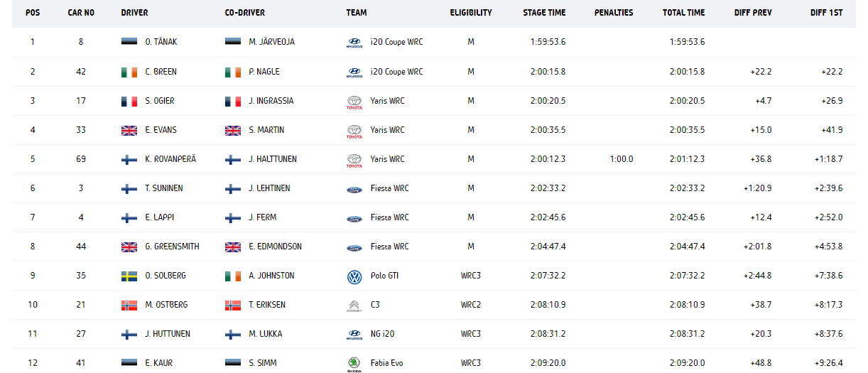Click the Irish flag beside C. Breen
Screen dimensions: 868x373
pos(129,72)
